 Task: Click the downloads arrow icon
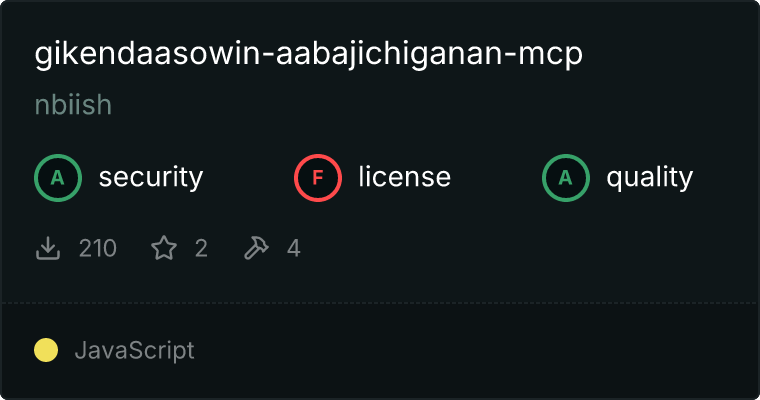[x=48, y=248]
